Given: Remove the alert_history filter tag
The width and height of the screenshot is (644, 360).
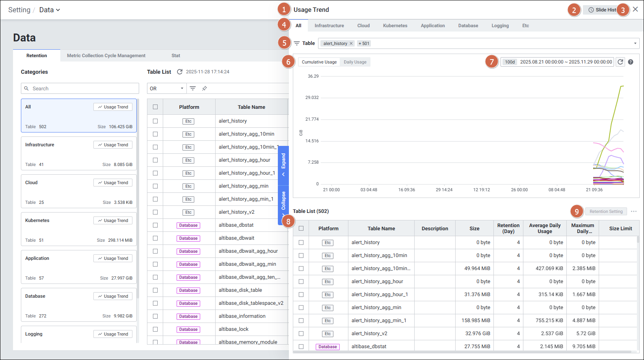Looking at the screenshot, I should (x=351, y=43).
